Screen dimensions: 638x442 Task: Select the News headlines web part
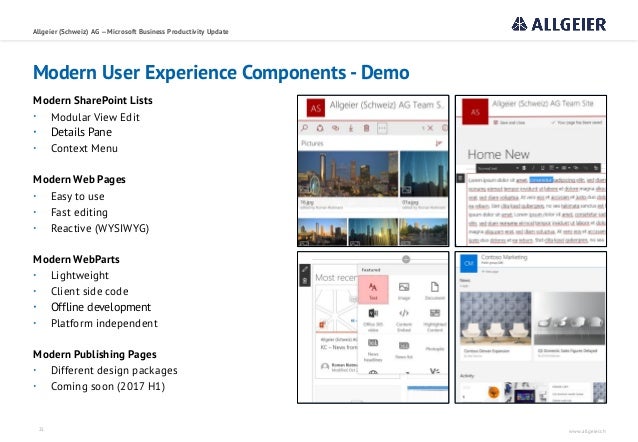(x=373, y=350)
